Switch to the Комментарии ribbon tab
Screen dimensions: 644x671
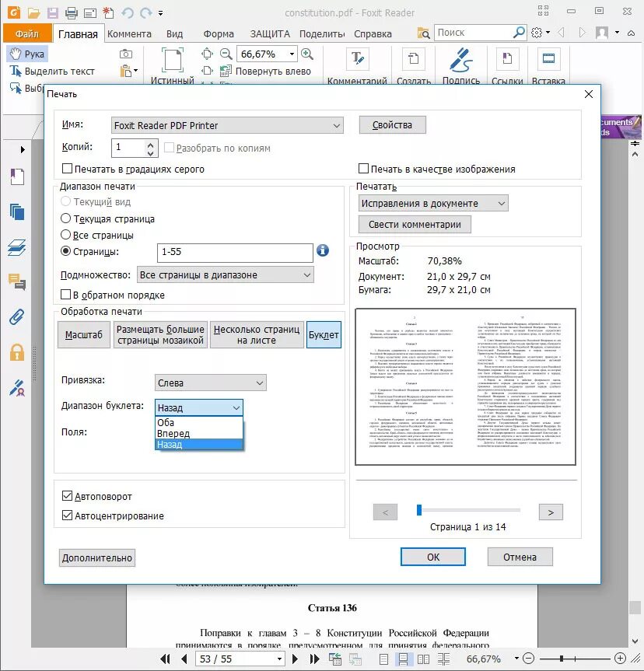[129, 33]
